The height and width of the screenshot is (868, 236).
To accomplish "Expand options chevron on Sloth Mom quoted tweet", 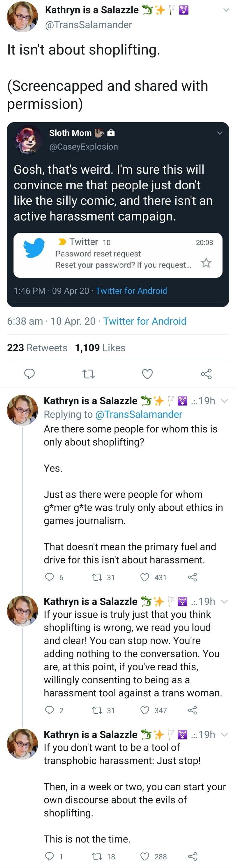I will 220,133.
